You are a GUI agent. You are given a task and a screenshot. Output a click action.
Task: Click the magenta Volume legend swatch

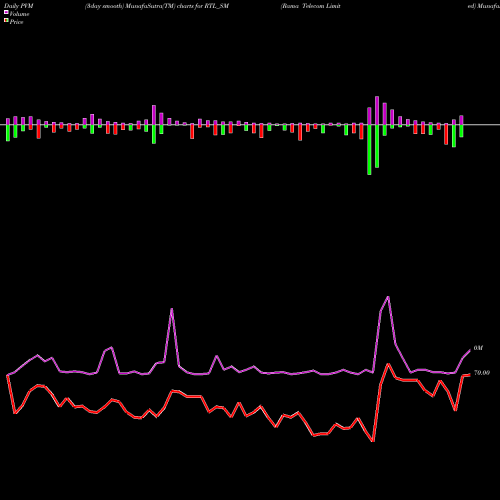click(6, 13)
